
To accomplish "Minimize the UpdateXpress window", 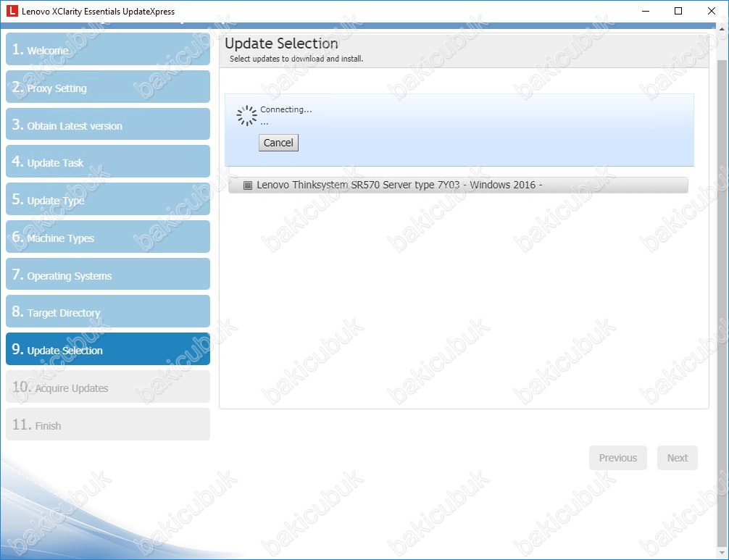I will [x=646, y=11].
